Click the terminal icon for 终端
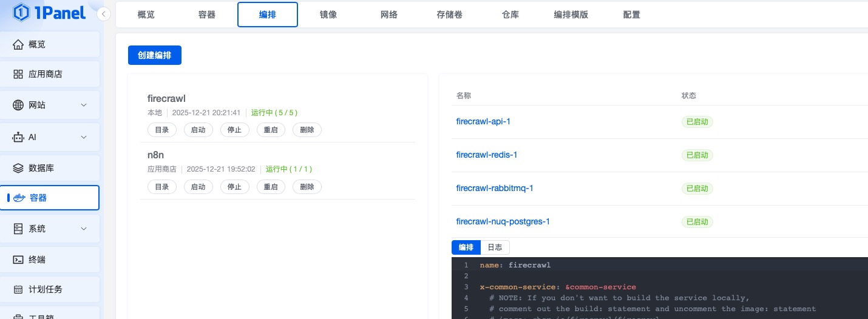 [18, 260]
